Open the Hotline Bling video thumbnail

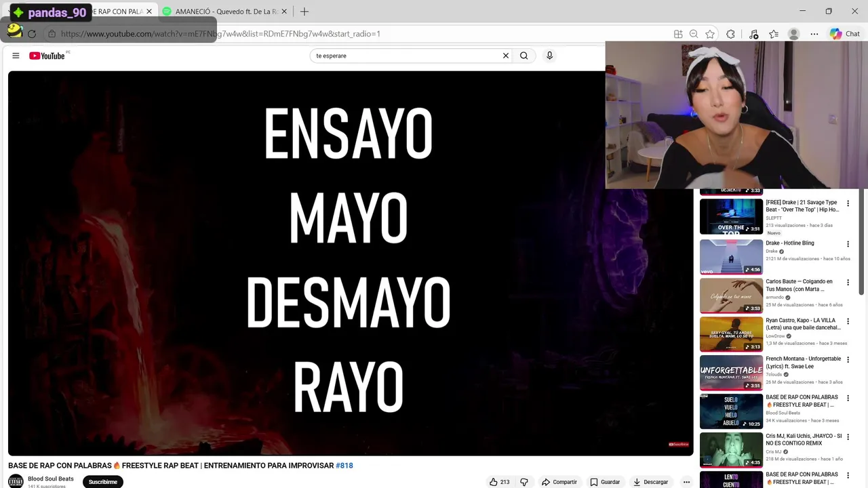point(731,256)
